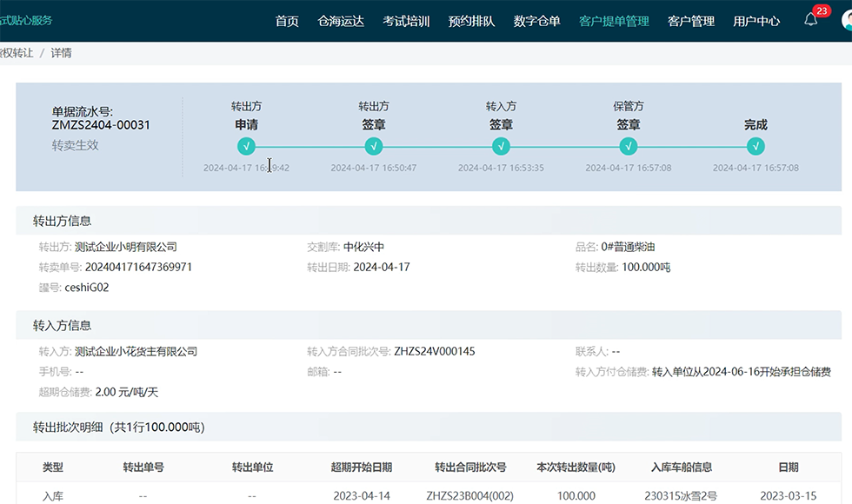Select the 客户提单管理 menu

click(614, 21)
